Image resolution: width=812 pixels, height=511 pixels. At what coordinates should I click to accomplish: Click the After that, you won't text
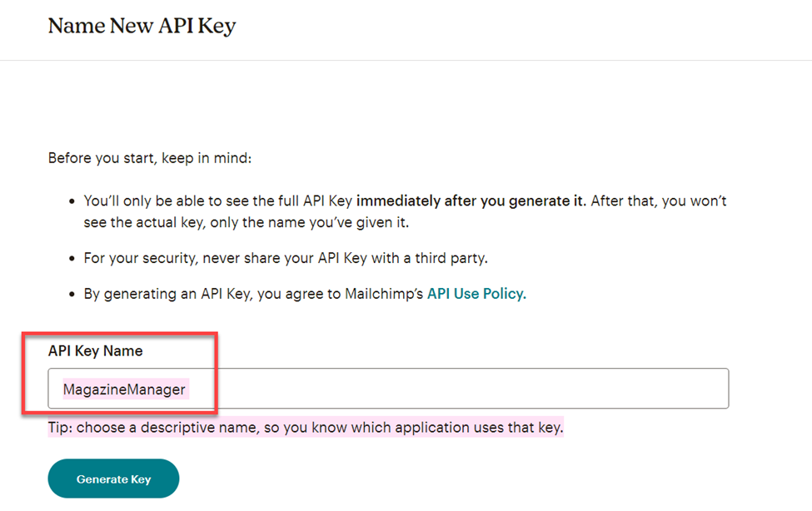click(659, 201)
